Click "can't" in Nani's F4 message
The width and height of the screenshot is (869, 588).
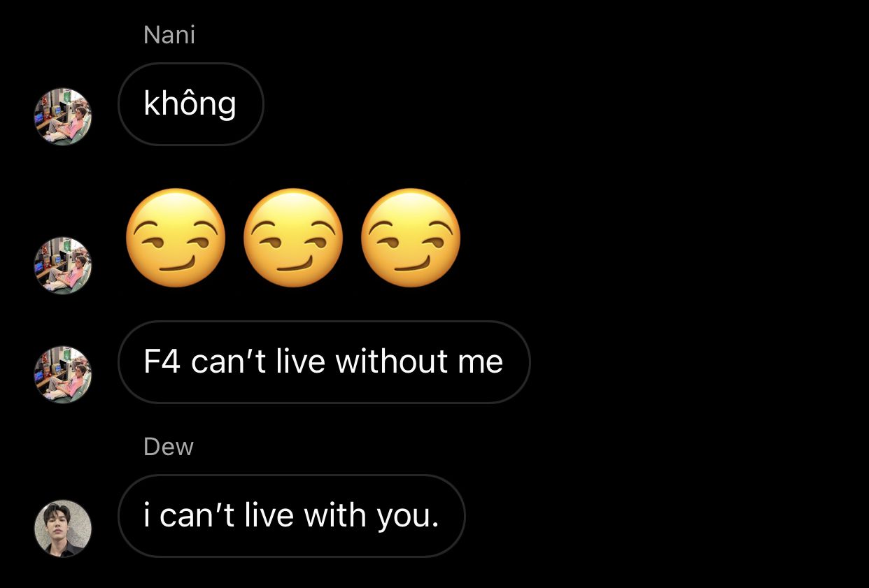(229, 362)
